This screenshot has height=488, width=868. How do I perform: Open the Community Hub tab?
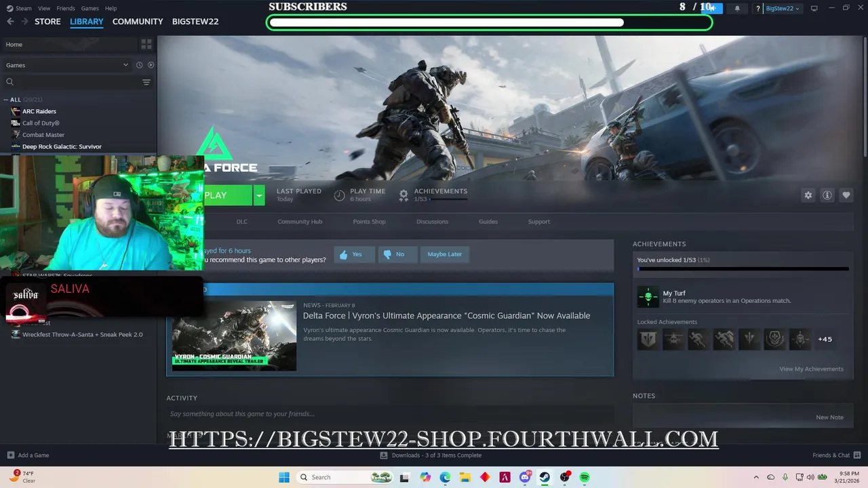pyautogui.click(x=300, y=222)
